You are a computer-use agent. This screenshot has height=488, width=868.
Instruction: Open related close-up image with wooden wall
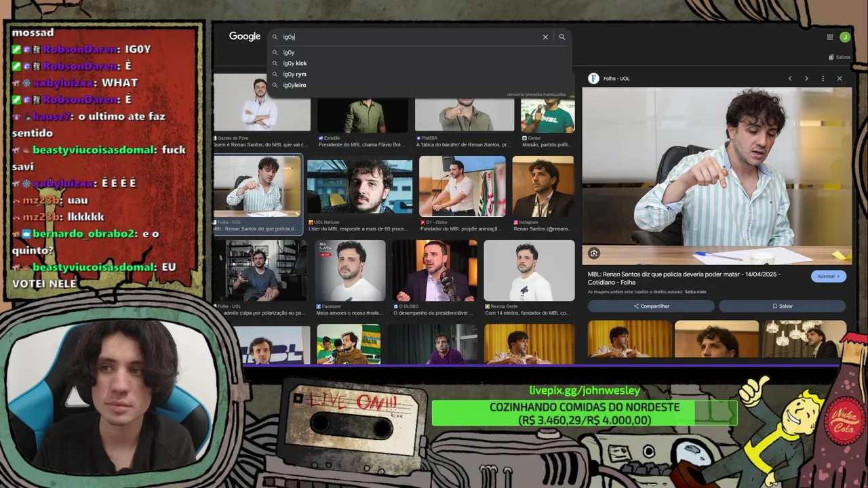coord(717,338)
